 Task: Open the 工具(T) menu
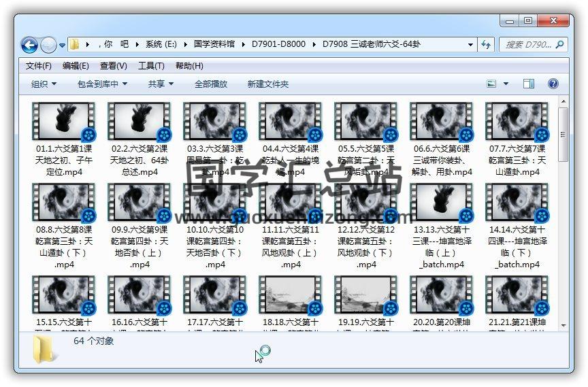click(151, 66)
